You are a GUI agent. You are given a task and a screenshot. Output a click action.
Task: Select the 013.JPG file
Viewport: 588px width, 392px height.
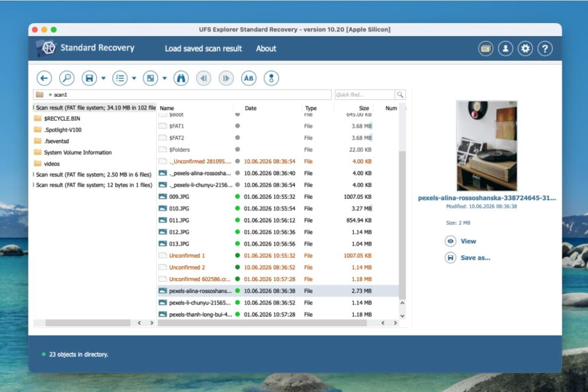click(x=278, y=244)
